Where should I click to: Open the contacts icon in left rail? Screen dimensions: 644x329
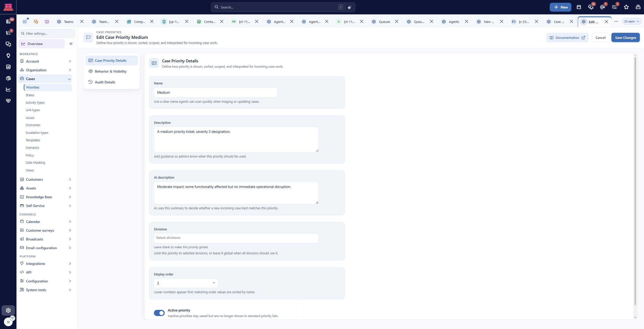pyautogui.click(x=8, y=67)
